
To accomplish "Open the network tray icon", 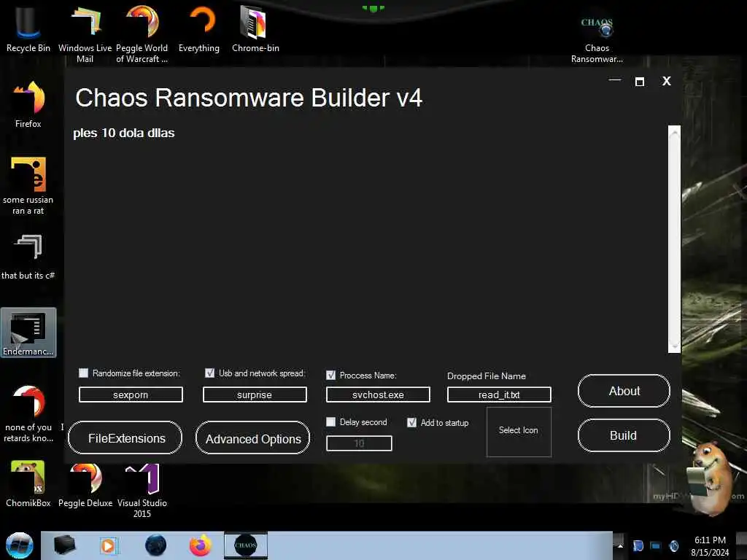I will 656,545.
